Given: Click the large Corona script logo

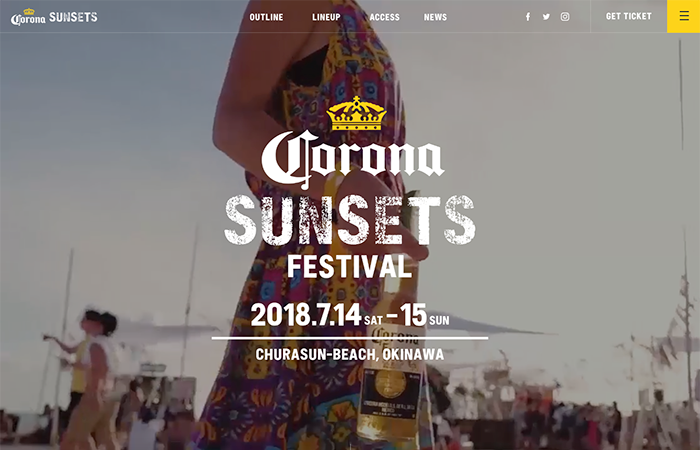Looking at the screenshot, I should pyautogui.click(x=353, y=159).
